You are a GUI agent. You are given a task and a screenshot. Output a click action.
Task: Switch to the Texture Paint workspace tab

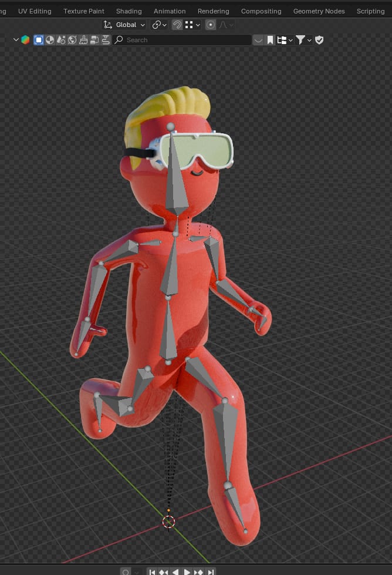tap(84, 11)
